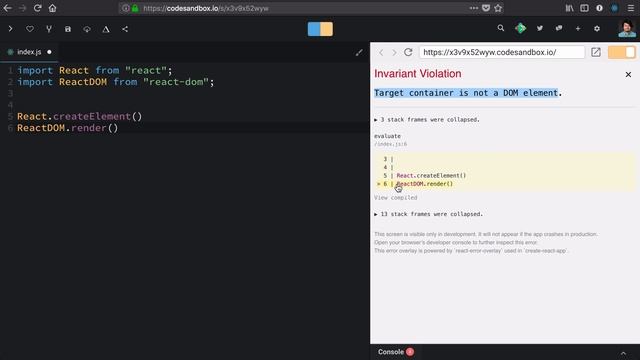Click the Invariant Violation heading
The width and height of the screenshot is (640, 360).
(418, 73)
